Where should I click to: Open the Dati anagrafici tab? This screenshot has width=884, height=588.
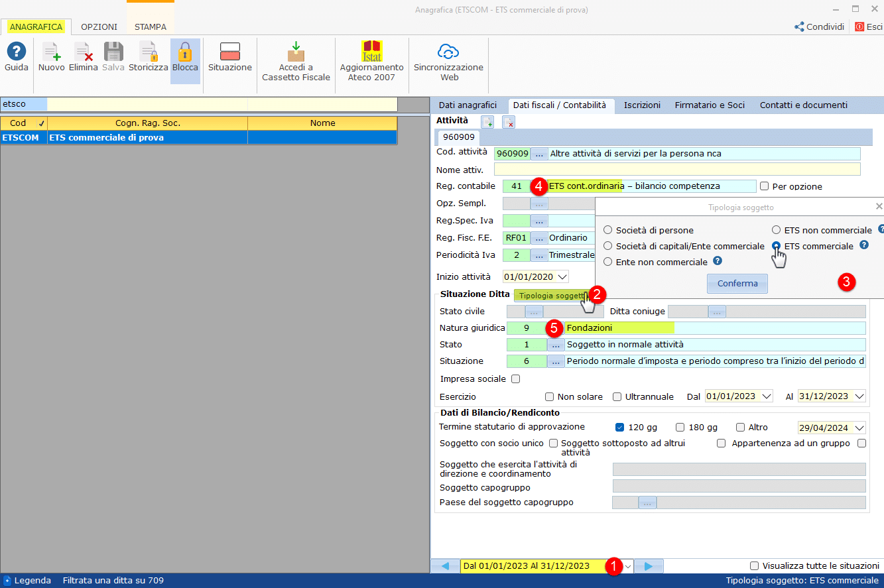(468, 105)
